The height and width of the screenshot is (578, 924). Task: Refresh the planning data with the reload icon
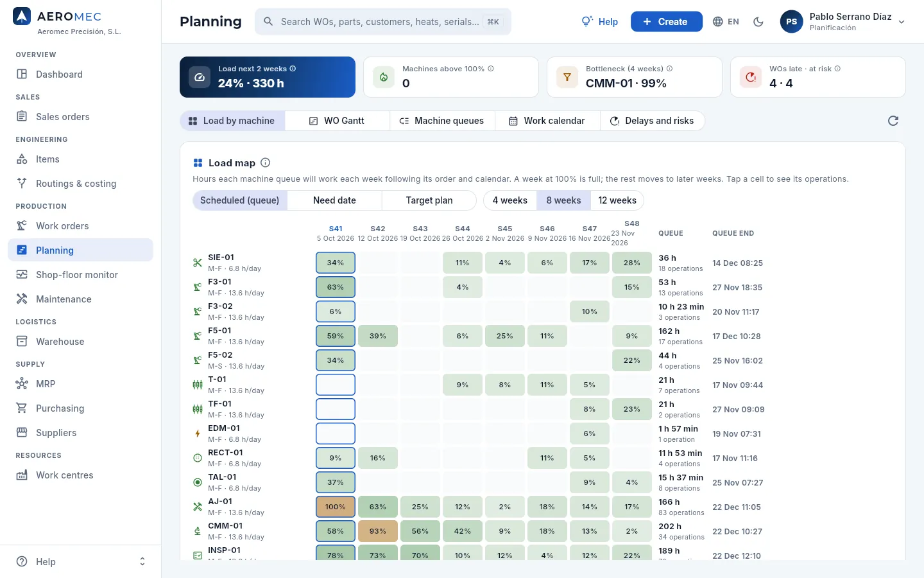[893, 121]
